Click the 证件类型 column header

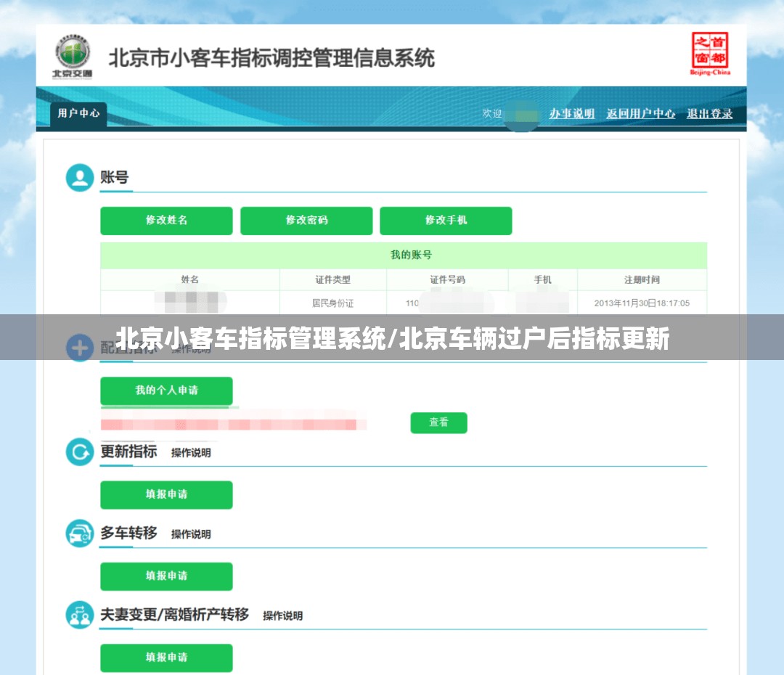(x=333, y=279)
